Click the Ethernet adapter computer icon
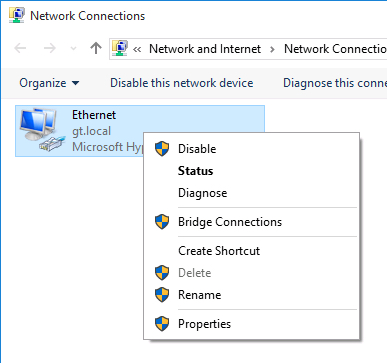 click(41, 129)
